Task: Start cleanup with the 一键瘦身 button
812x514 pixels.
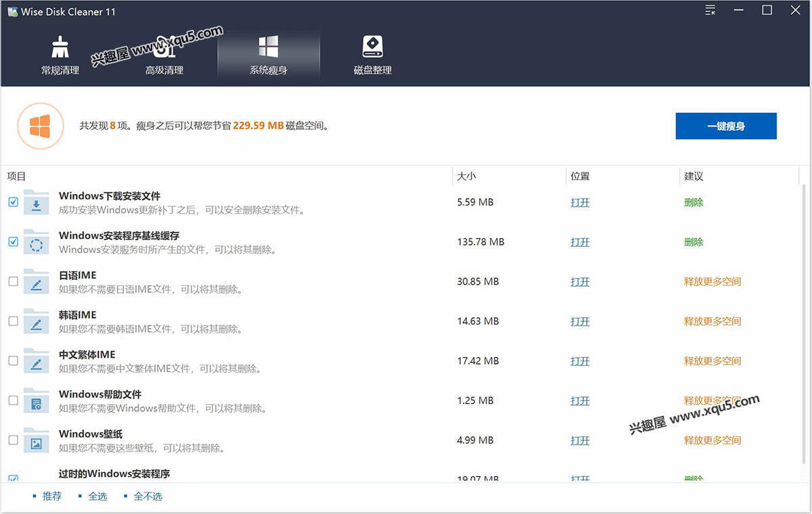Action: tap(726, 126)
